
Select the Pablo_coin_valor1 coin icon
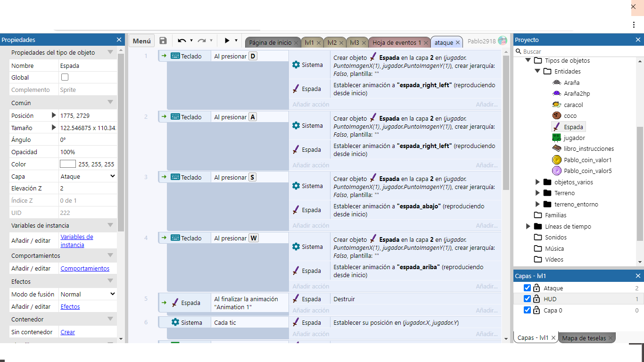pyautogui.click(x=556, y=160)
